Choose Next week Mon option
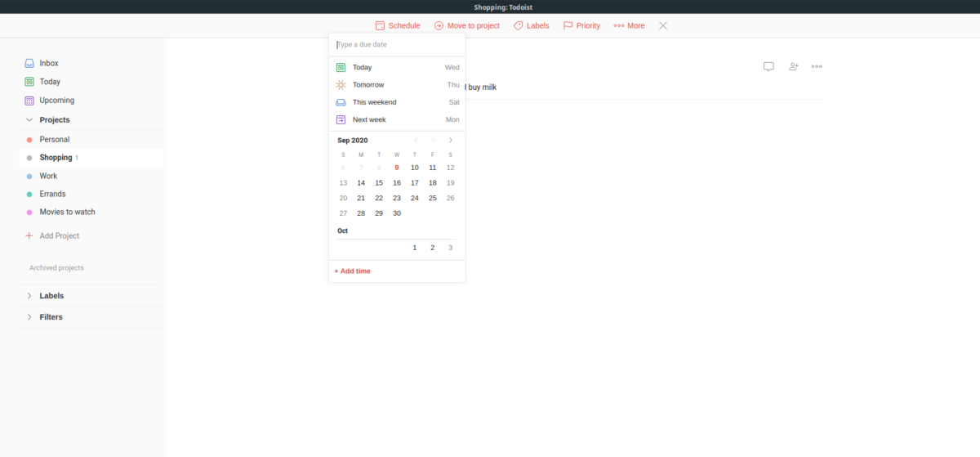This screenshot has width=980, height=457. (x=397, y=119)
